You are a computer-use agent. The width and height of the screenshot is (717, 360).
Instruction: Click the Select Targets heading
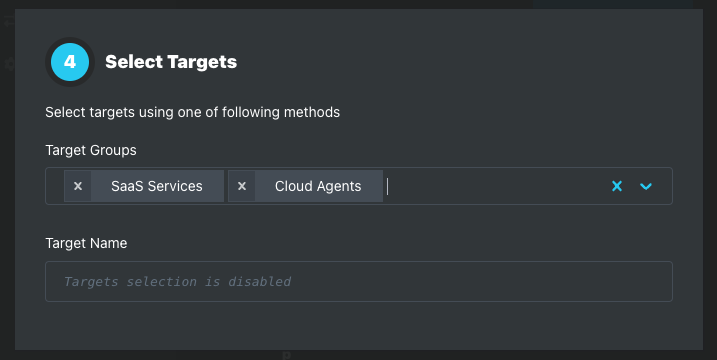point(171,62)
